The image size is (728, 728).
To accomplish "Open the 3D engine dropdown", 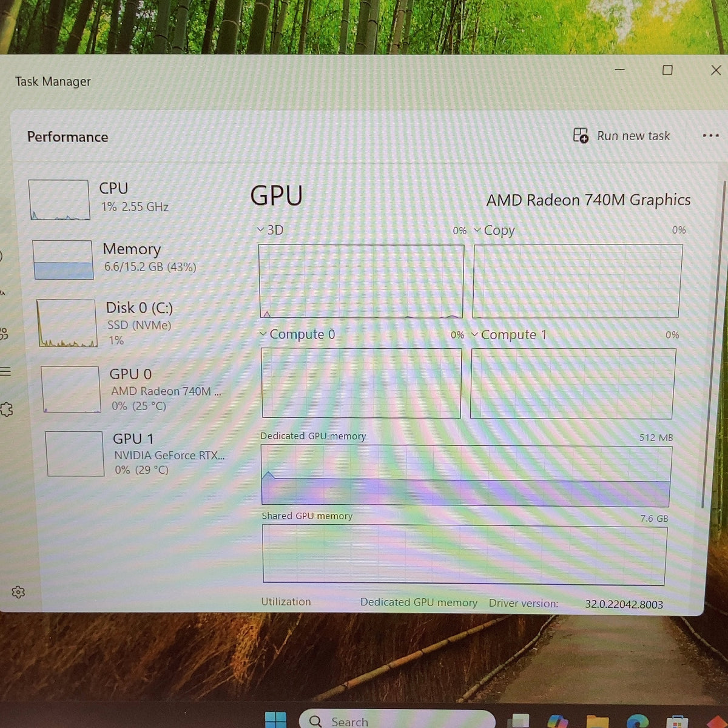I will click(261, 230).
